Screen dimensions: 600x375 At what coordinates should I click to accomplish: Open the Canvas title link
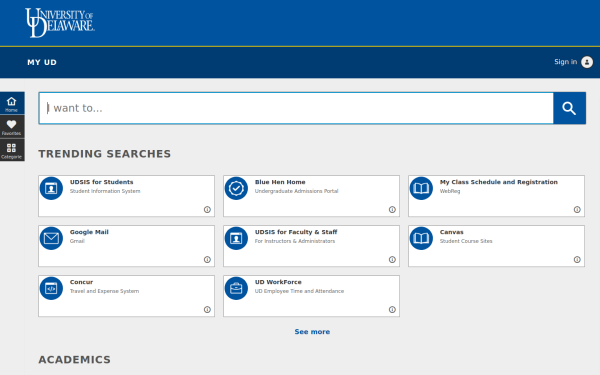coord(452,232)
